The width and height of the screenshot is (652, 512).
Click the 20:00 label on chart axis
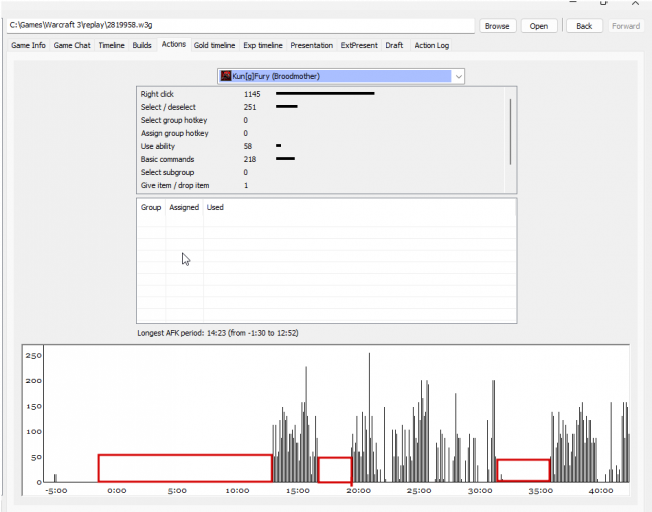[x=358, y=491]
